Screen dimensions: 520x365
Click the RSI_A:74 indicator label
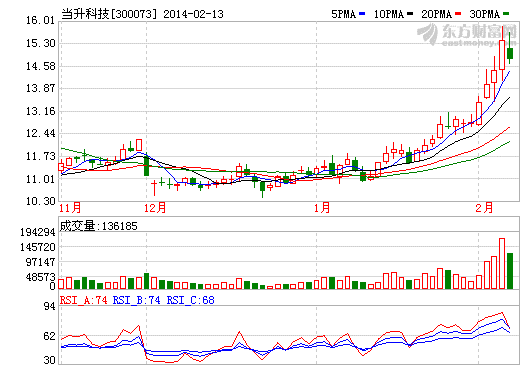[84, 300]
